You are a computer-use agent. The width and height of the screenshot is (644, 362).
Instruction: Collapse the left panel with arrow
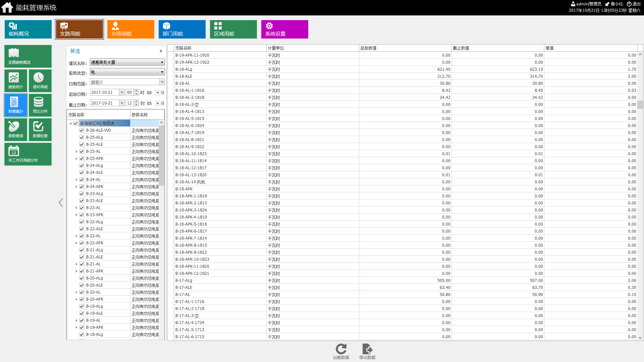(61, 202)
